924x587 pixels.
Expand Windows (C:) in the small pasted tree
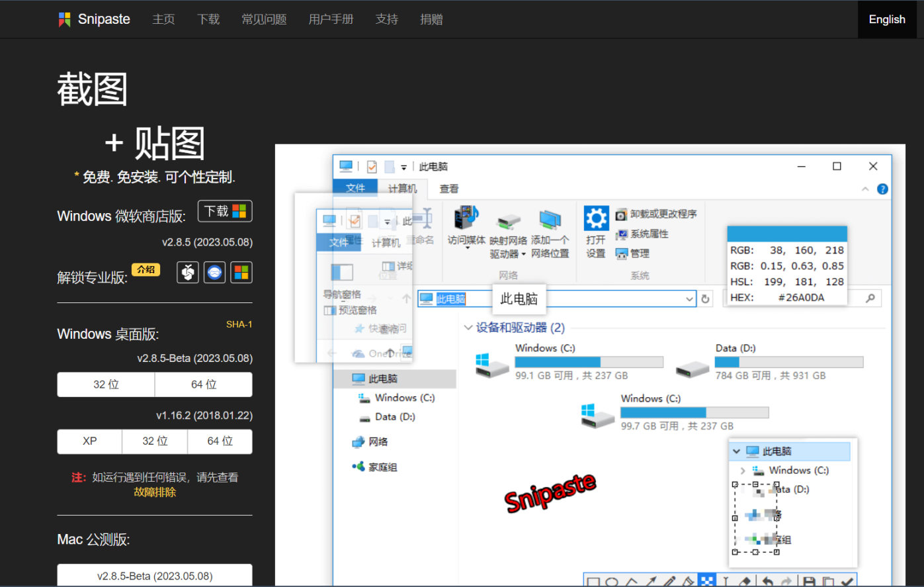[743, 471]
